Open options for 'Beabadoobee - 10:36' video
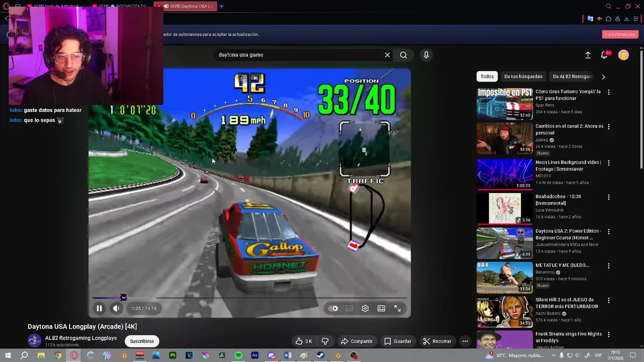This screenshot has width=644, height=362. 609,197
